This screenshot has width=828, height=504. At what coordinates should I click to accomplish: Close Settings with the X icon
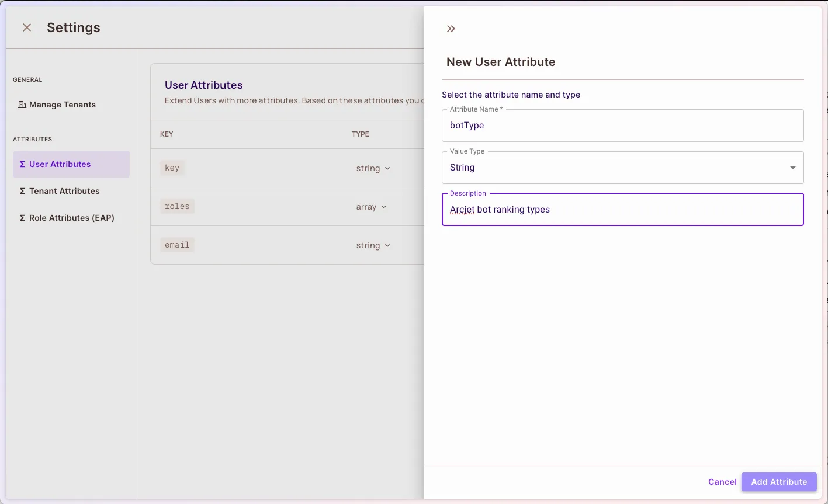tap(27, 27)
